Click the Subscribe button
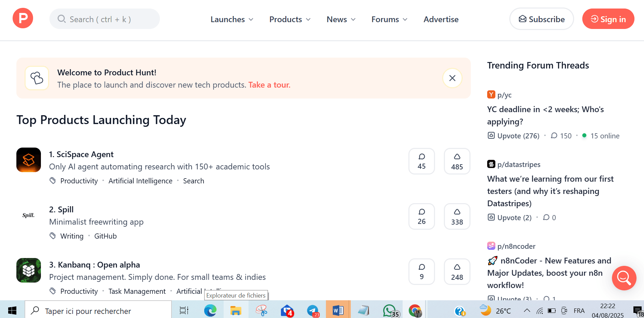The height and width of the screenshot is (318, 644). click(541, 19)
